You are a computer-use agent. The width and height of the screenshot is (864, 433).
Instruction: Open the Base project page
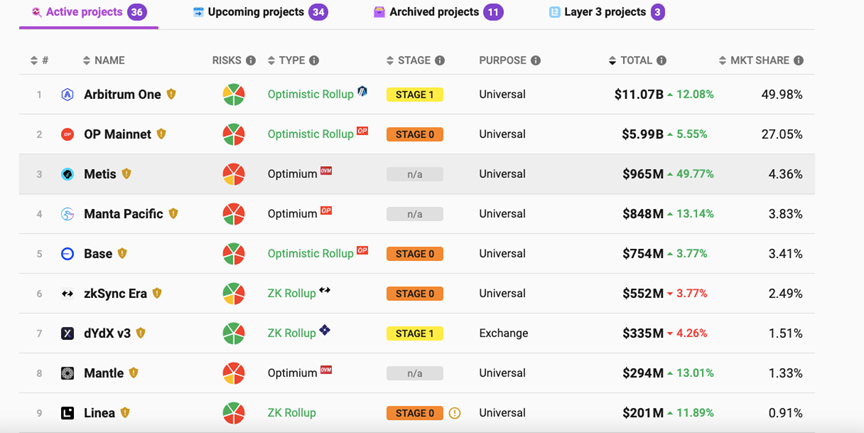click(x=98, y=254)
